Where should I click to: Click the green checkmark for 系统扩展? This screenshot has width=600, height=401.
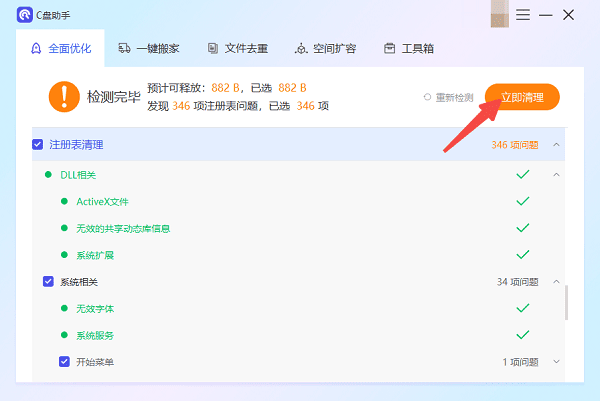[x=523, y=255]
